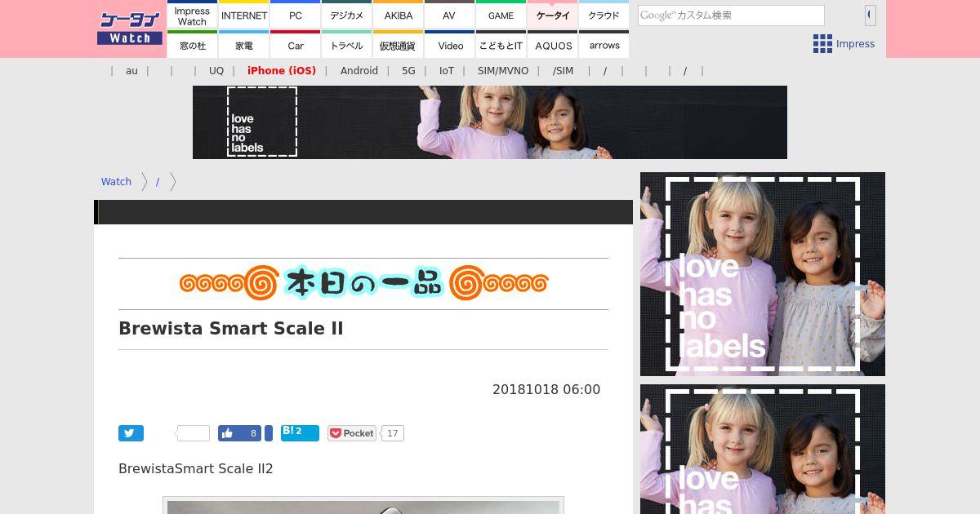The height and width of the screenshot is (514, 980).
Task: Open 窓の杜 tab
Action: [x=193, y=45]
